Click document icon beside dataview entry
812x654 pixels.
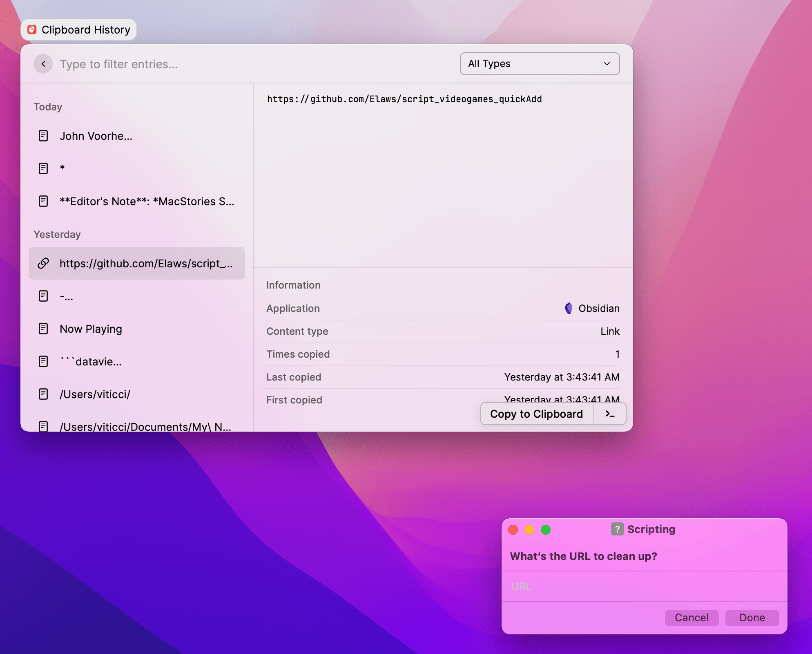point(43,361)
